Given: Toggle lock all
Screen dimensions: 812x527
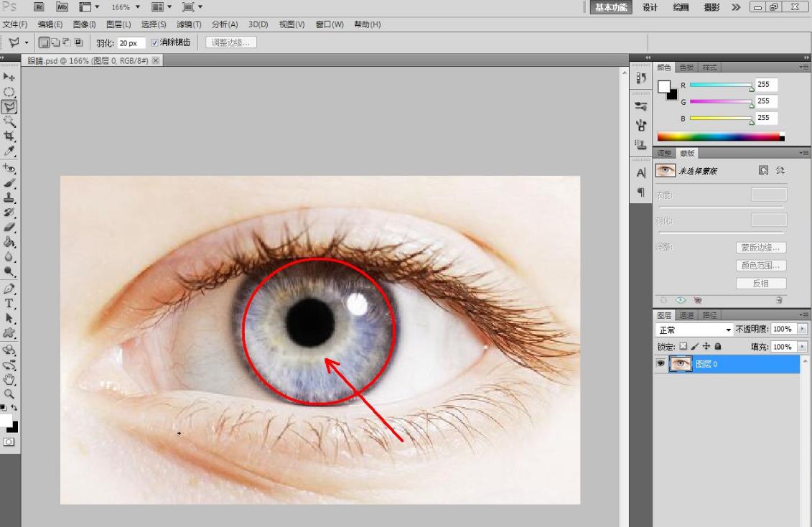Looking at the screenshot, I should click(x=718, y=346).
